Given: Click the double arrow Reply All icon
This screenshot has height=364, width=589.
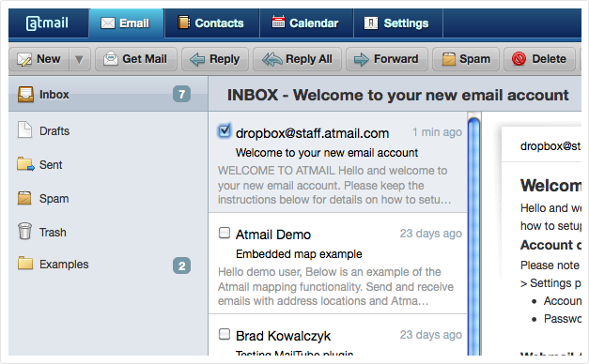Looking at the screenshot, I should pyautogui.click(x=272, y=59).
